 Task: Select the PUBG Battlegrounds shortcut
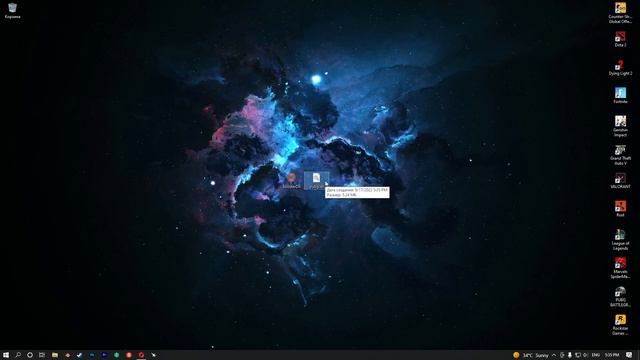620,296
